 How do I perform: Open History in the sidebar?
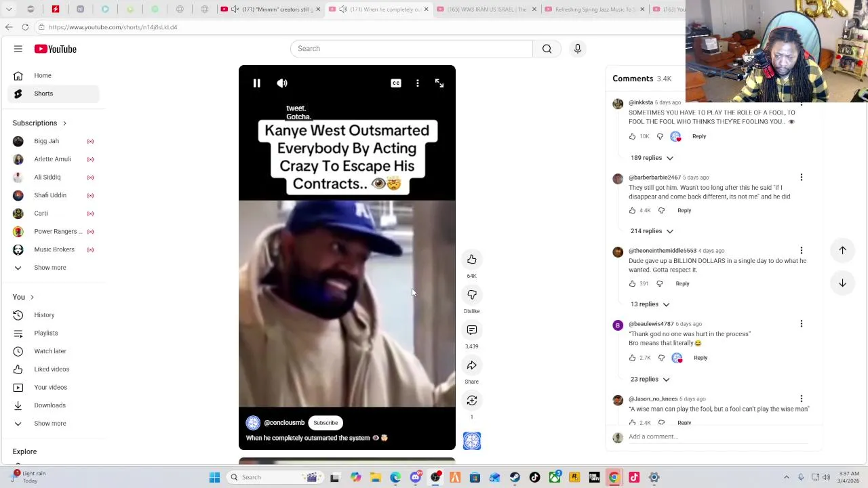pyautogui.click(x=53, y=315)
